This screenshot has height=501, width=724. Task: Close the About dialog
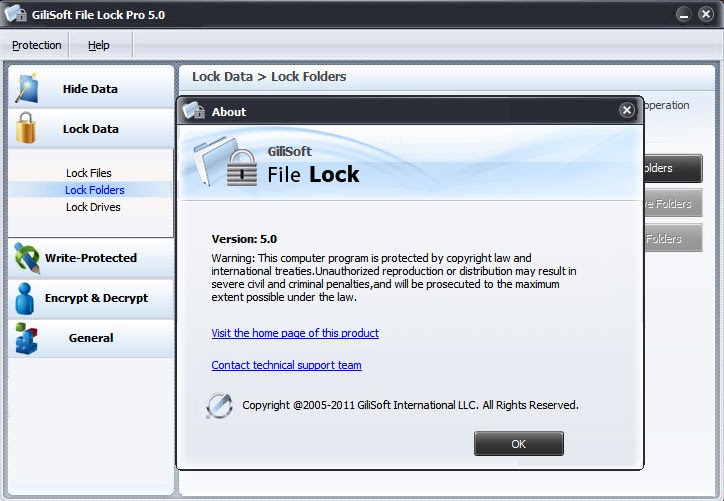tap(627, 110)
